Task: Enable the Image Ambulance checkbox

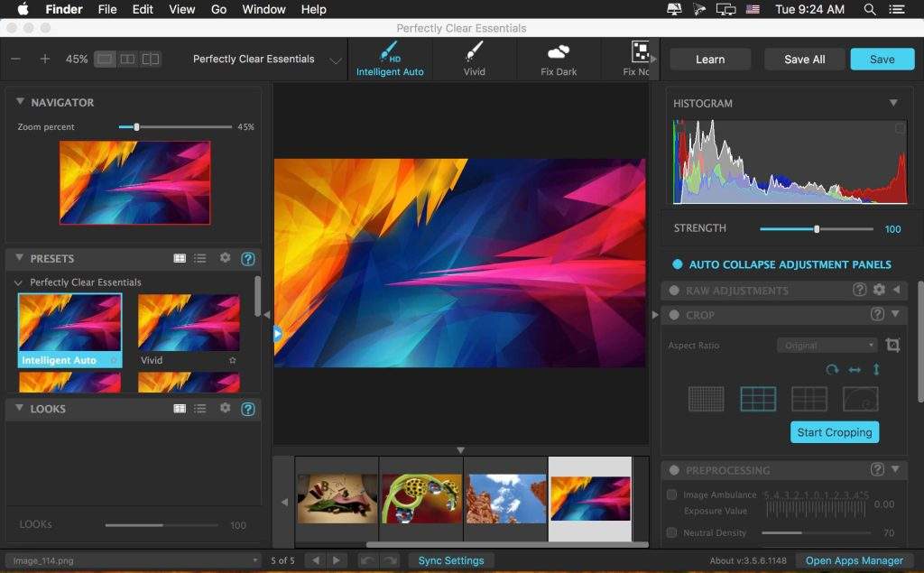Action: tap(671, 494)
